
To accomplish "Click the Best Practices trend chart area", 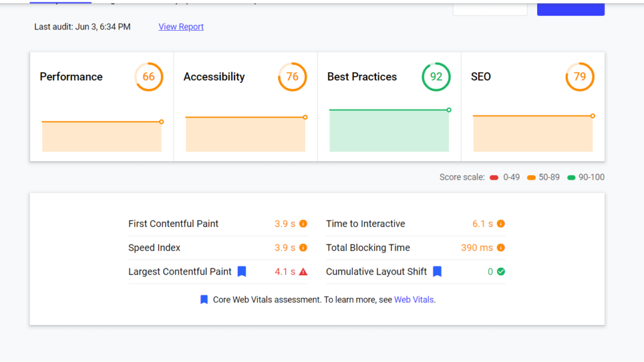I will pos(389,131).
